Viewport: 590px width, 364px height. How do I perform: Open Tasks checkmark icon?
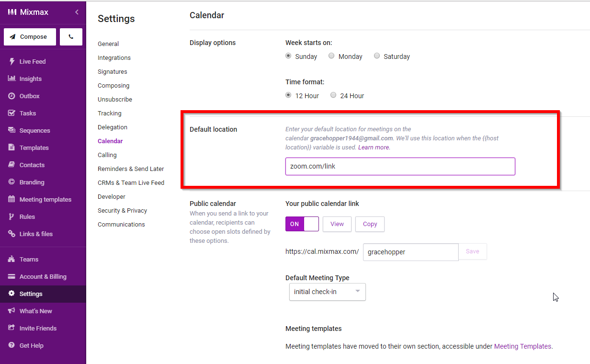(11, 113)
